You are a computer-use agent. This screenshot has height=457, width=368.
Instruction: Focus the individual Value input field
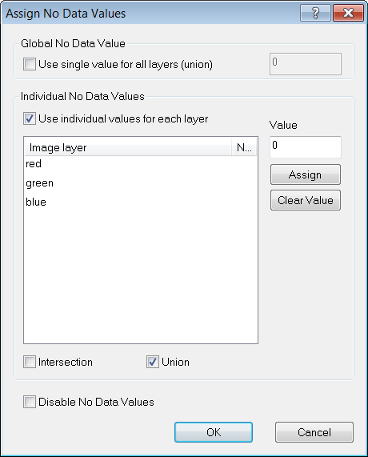point(305,147)
